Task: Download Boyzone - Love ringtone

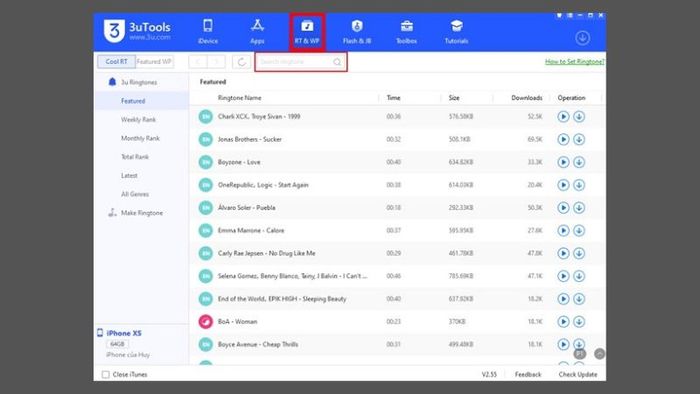Action: 579,162
